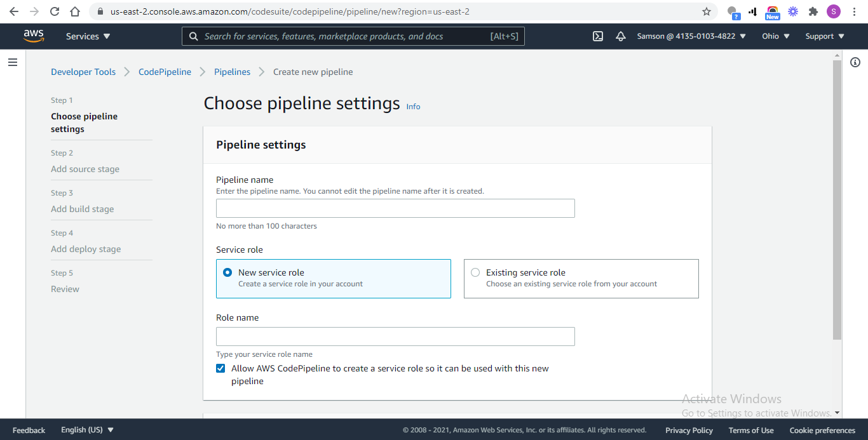Select the Existing service role option
The height and width of the screenshot is (440, 868).
475,272
